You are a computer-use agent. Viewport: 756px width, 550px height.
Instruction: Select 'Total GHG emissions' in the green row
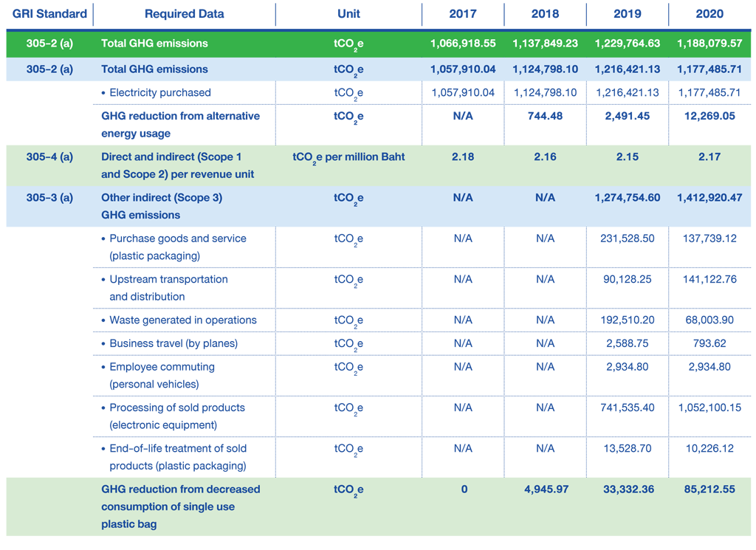(154, 44)
